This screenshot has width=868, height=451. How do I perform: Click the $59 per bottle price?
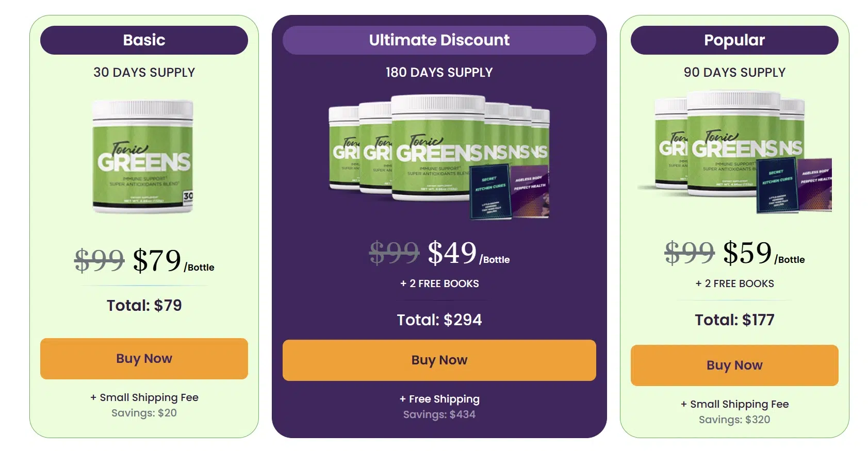pos(747,253)
